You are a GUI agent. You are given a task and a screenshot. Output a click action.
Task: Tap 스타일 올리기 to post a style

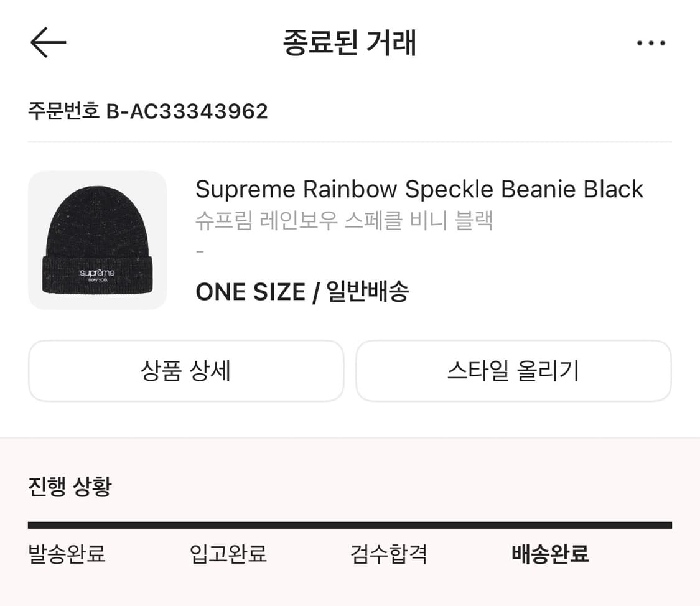click(x=513, y=370)
